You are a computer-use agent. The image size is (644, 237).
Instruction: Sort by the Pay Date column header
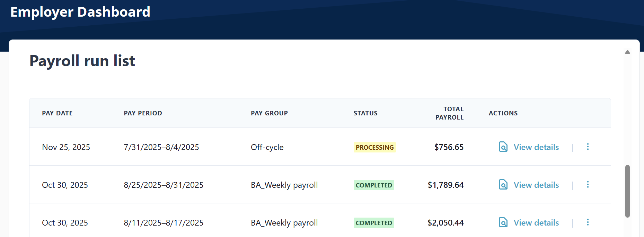point(57,113)
